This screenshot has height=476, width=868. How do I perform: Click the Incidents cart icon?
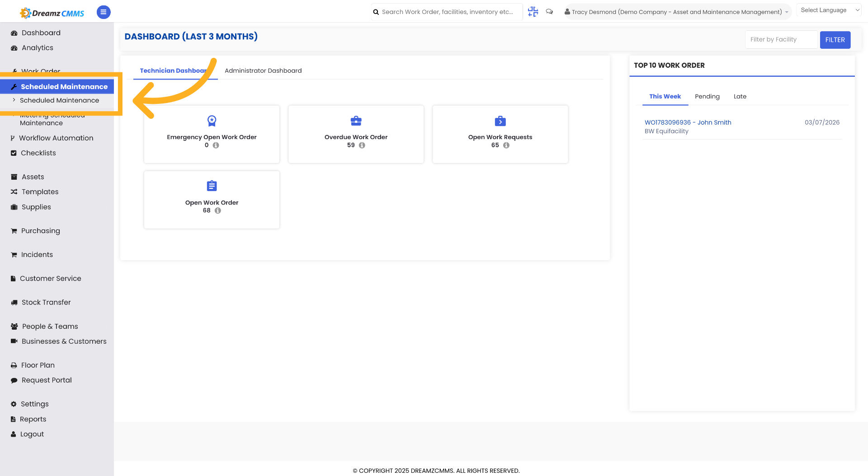[x=14, y=255]
